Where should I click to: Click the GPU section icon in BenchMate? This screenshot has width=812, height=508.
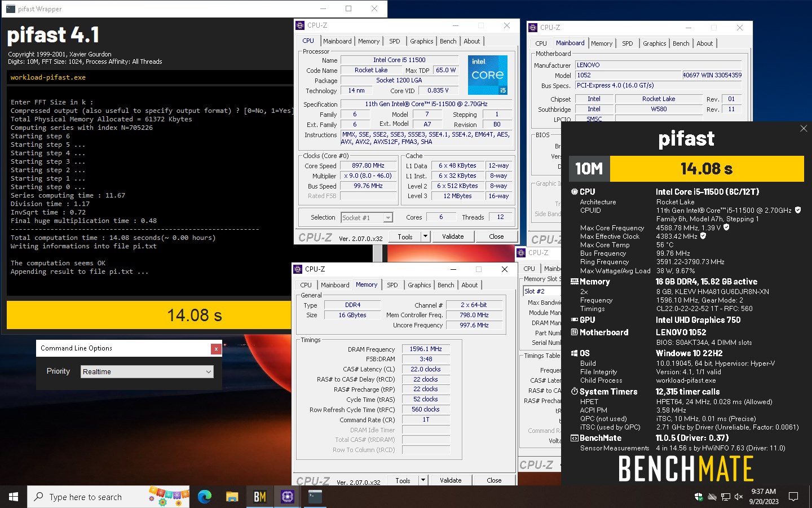[x=575, y=320]
